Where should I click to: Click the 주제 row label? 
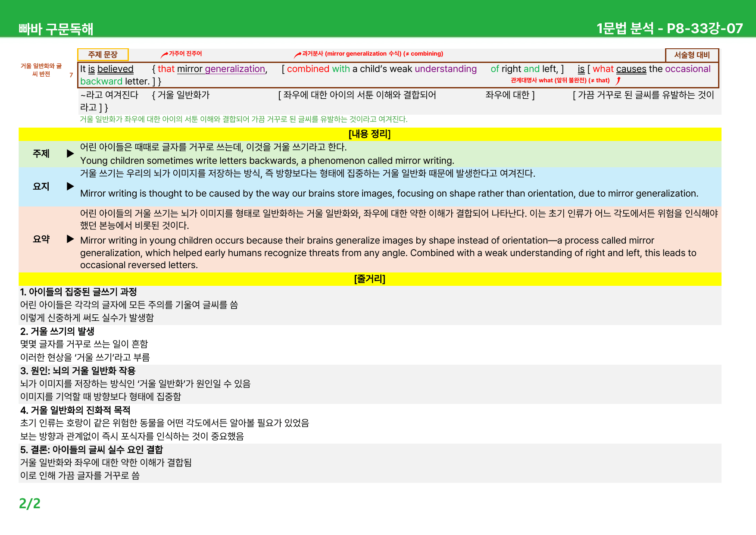(41, 153)
